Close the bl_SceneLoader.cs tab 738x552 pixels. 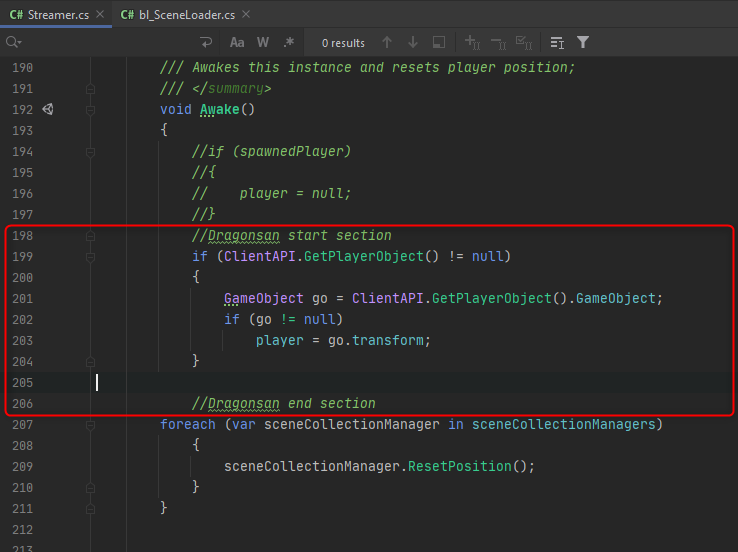pyautogui.click(x=246, y=15)
